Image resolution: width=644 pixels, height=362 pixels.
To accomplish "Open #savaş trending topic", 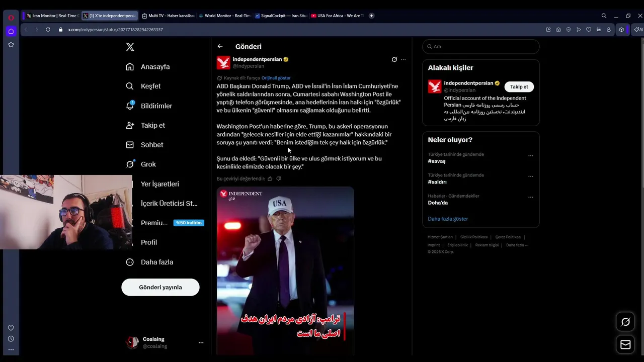I will 437,161.
